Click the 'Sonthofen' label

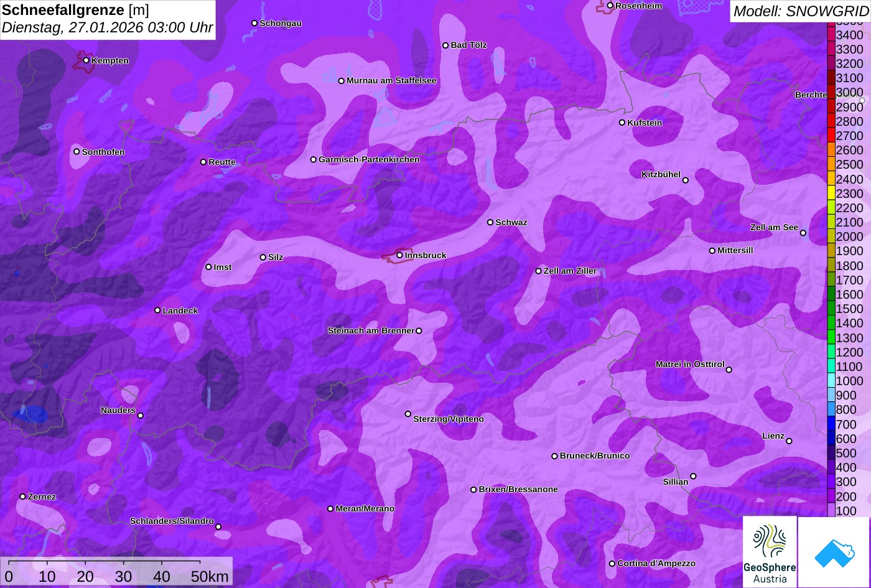[103, 152]
